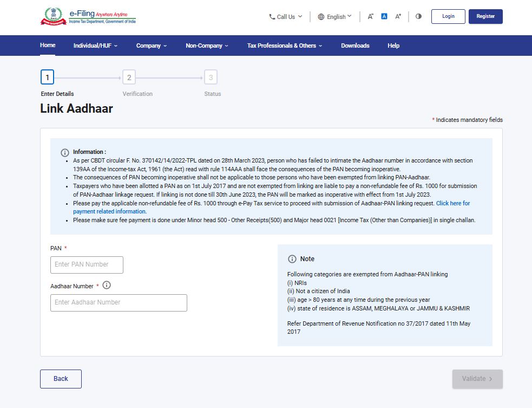Click the Register button

coord(485,16)
